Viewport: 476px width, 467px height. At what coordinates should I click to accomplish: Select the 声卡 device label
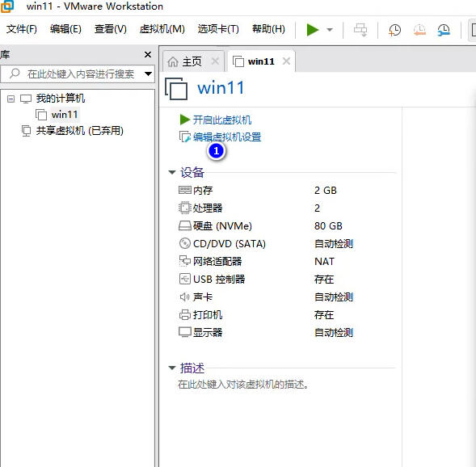[x=203, y=297]
